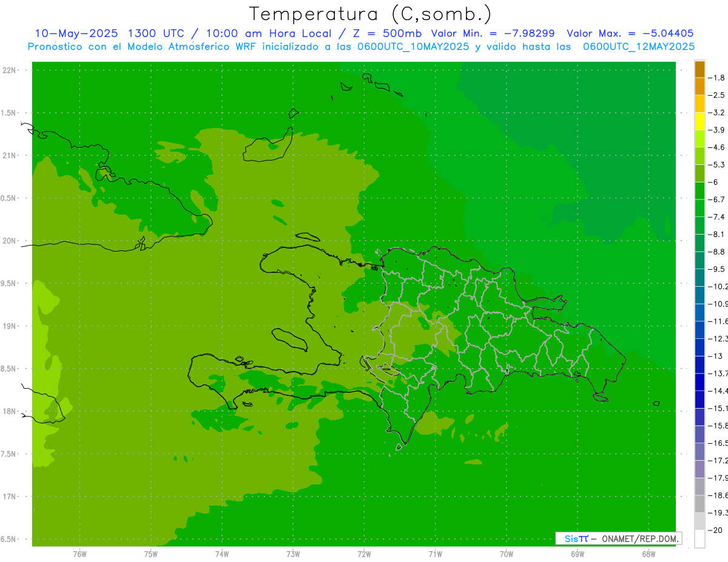Image resolution: width=728 pixels, height=562 pixels.
Task: Click the green swatch between -6.7 and -7.4
Action: pyautogui.click(x=699, y=208)
